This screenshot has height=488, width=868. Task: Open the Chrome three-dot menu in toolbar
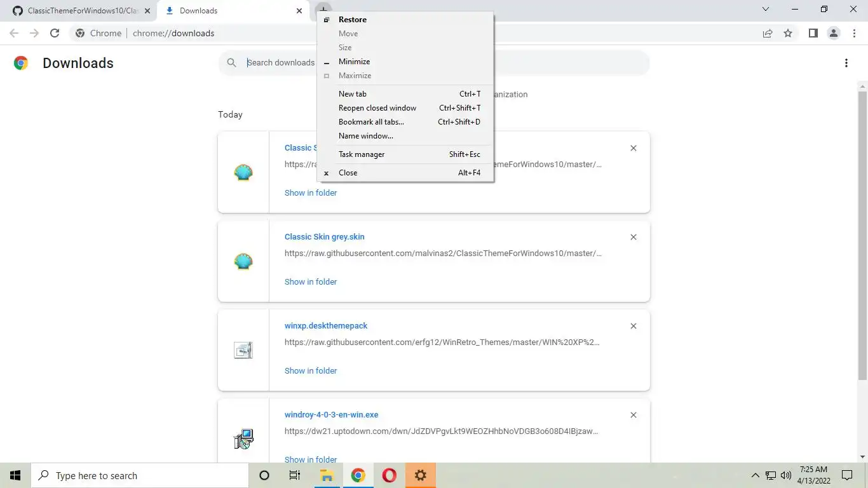[x=854, y=34]
